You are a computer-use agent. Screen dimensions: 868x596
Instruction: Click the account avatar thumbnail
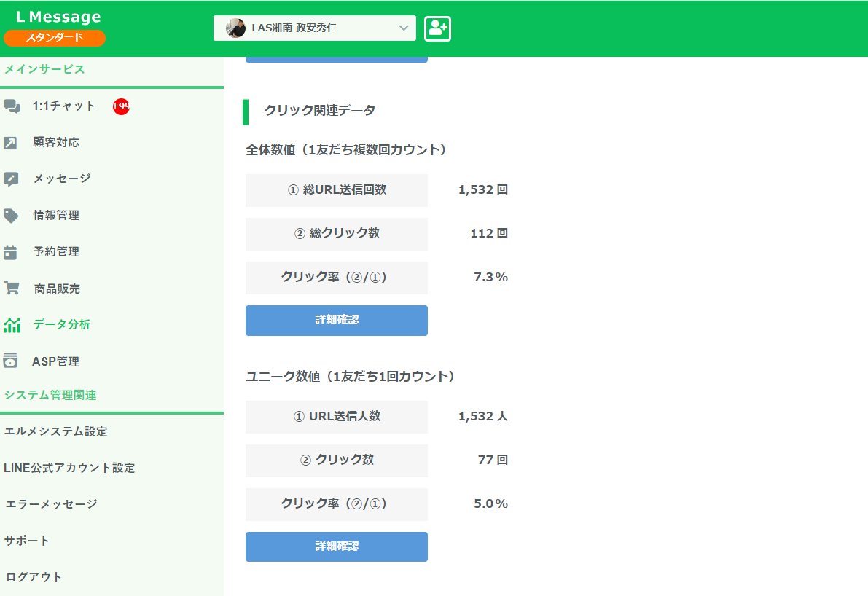pos(236,28)
